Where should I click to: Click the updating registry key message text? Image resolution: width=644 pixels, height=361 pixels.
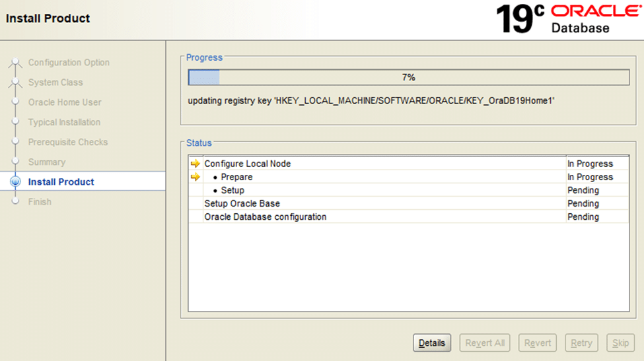point(371,100)
